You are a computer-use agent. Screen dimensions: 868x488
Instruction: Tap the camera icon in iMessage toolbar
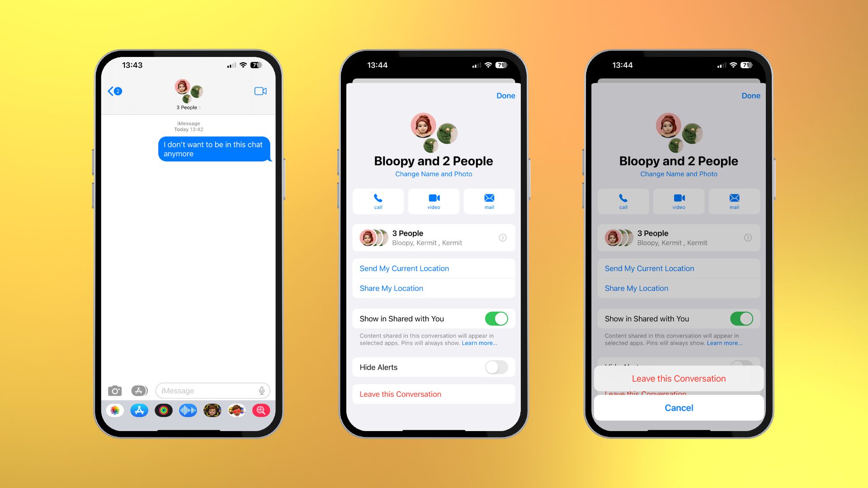pos(114,390)
